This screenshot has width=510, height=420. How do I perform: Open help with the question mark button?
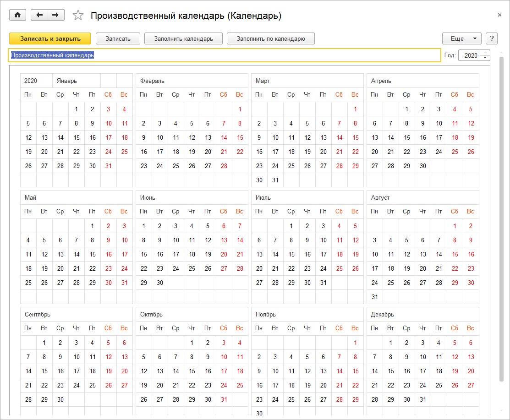pos(492,38)
